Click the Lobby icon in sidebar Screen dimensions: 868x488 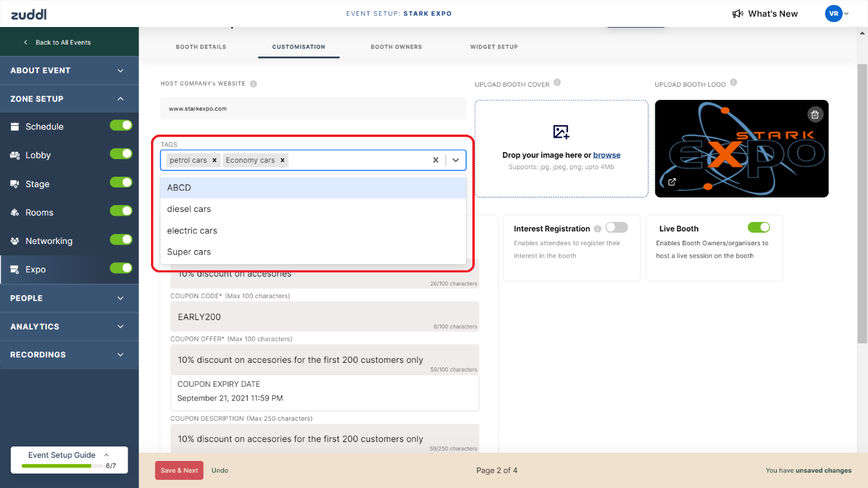pyautogui.click(x=15, y=155)
